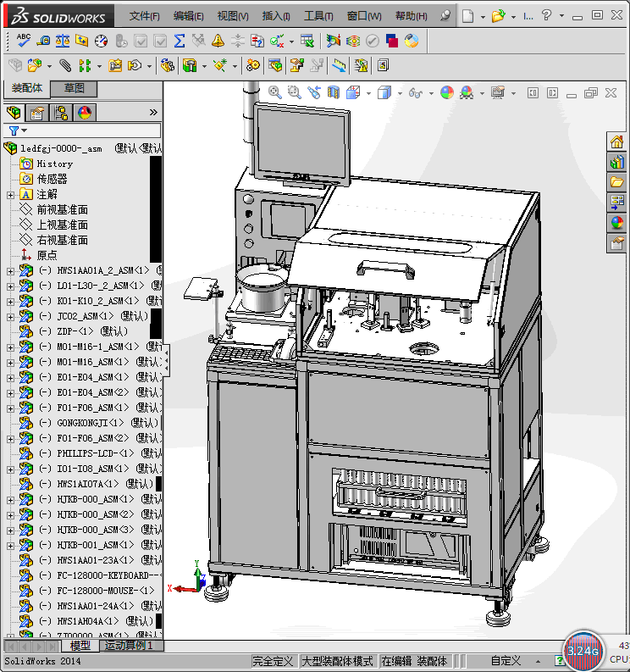630x672 pixels.
Task: Switch to the 草图 tab
Action: (74, 88)
